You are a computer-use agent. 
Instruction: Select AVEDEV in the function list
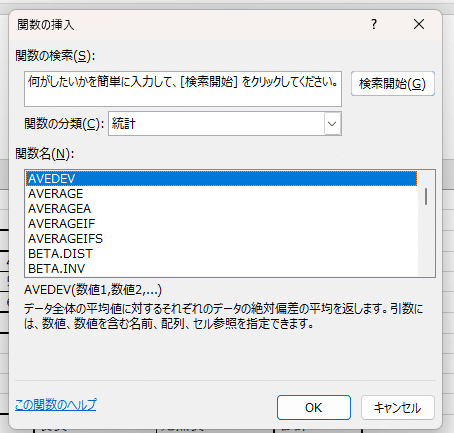[x=222, y=179]
